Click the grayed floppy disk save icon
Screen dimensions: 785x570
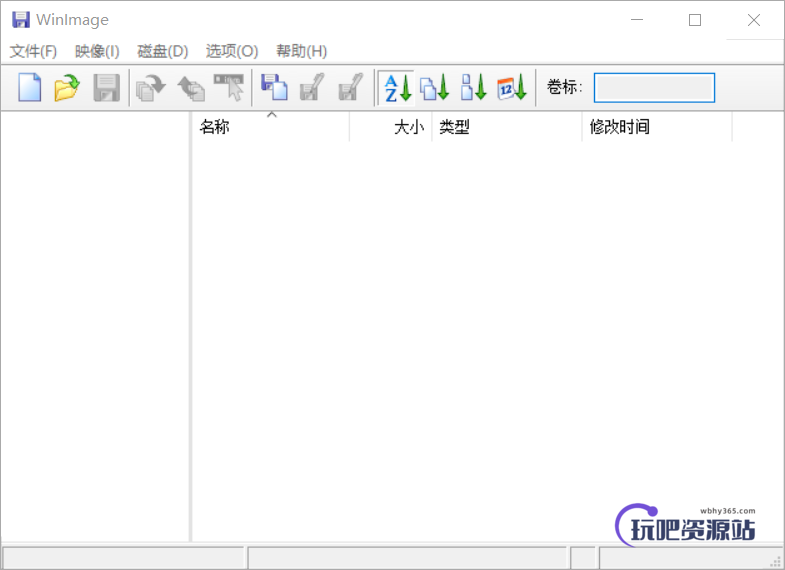coord(107,88)
